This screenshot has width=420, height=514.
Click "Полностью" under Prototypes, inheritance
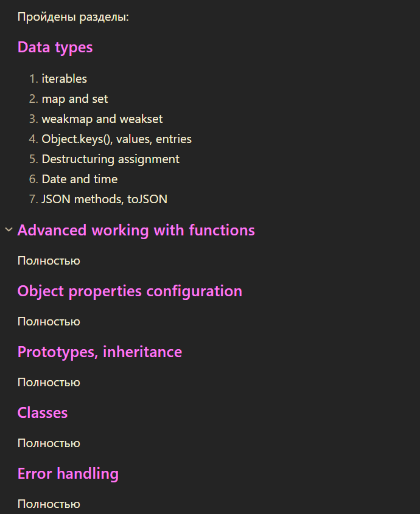pos(49,383)
